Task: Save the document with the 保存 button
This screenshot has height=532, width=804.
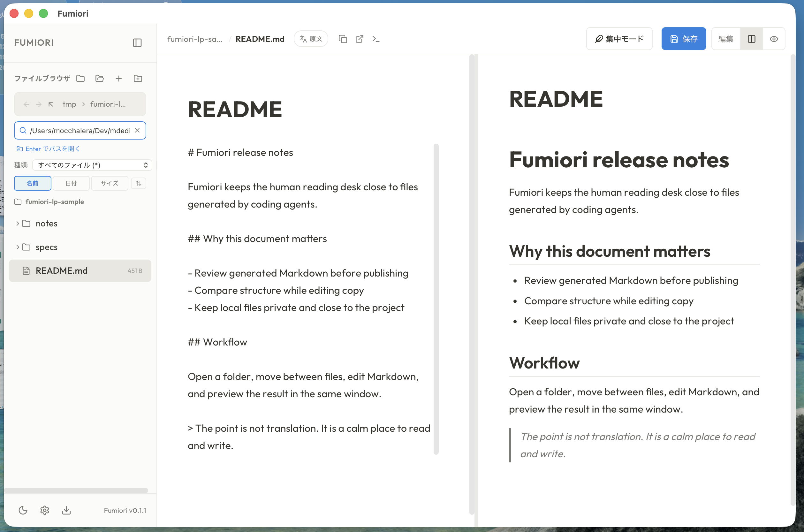Action: [684, 39]
